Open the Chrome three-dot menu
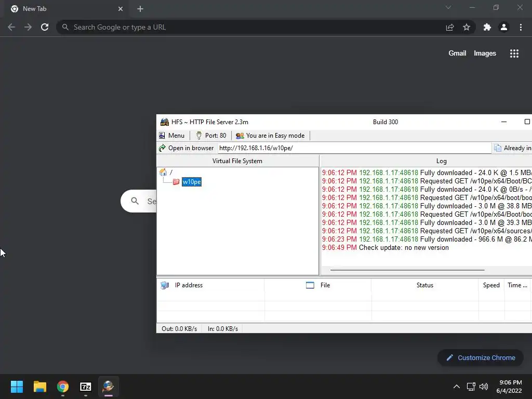Image resolution: width=532 pixels, height=399 pixels. click(521, 27)
